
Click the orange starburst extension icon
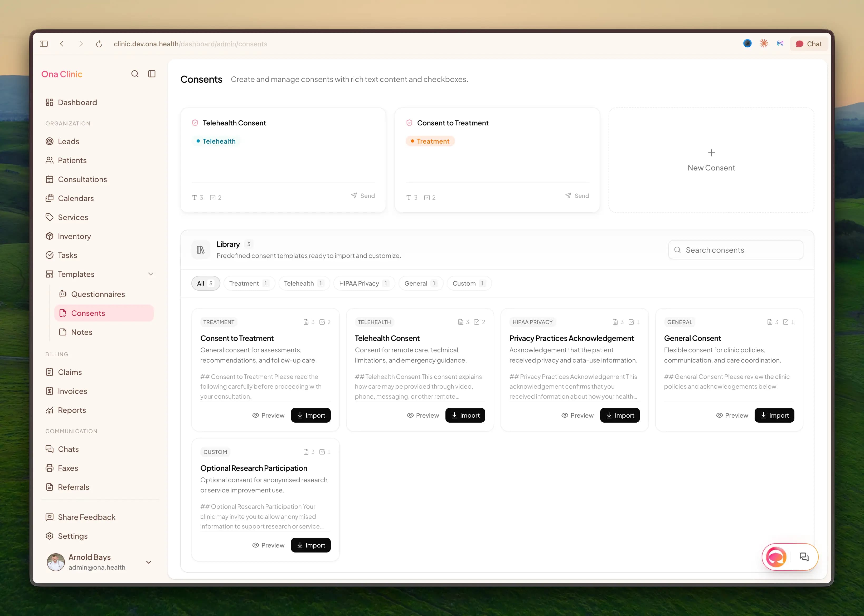(x=764, y=44)
